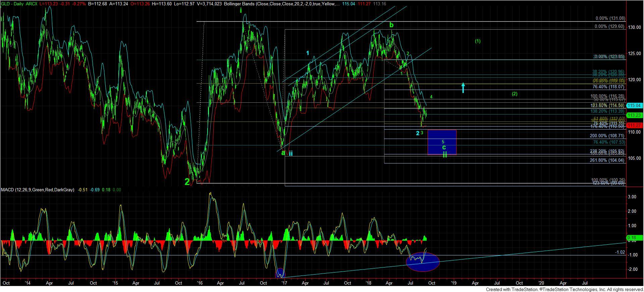Click the -1.02 MACD level label

(x=620, y=252)
